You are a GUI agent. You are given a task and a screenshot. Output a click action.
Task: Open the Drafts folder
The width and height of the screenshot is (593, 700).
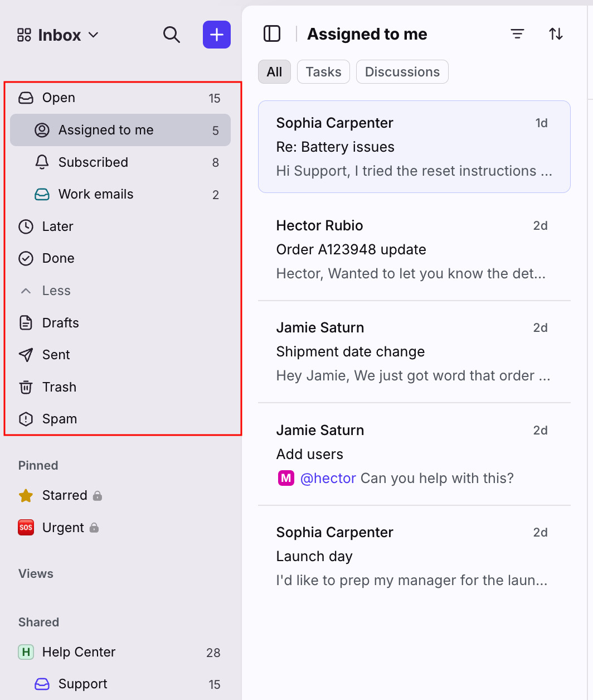point(120,323)
